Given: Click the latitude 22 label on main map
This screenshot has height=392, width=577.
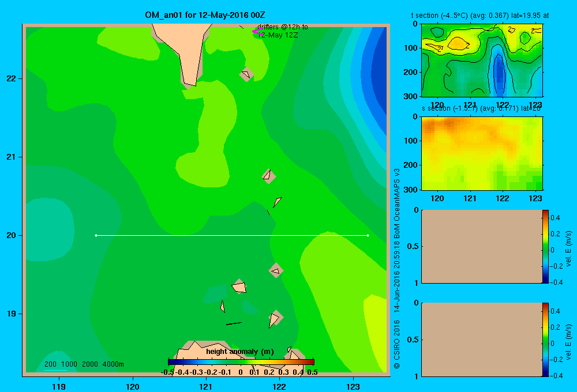Looking at the screenshot, I should coord(12,78).
